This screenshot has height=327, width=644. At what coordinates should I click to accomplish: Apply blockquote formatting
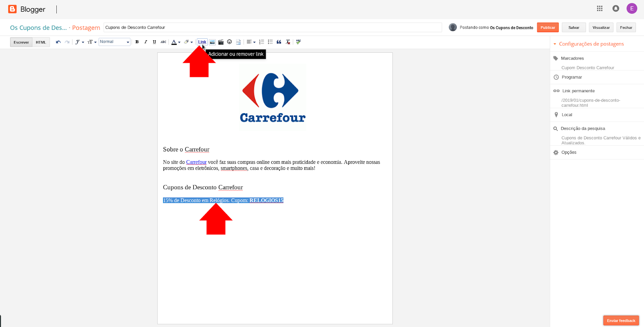pos(279,42)
